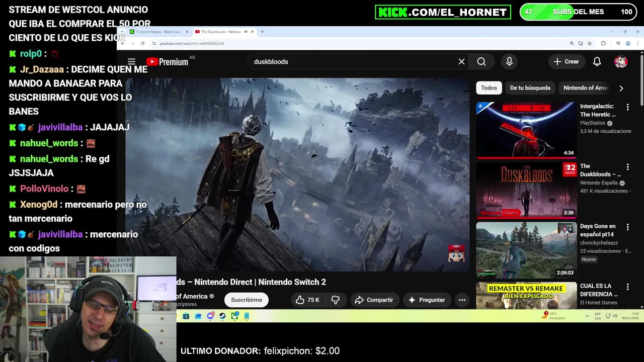This screenshot has width=644, height=362.
Task: Start voice search with microphone icon
Action: [x=509, y=61]
